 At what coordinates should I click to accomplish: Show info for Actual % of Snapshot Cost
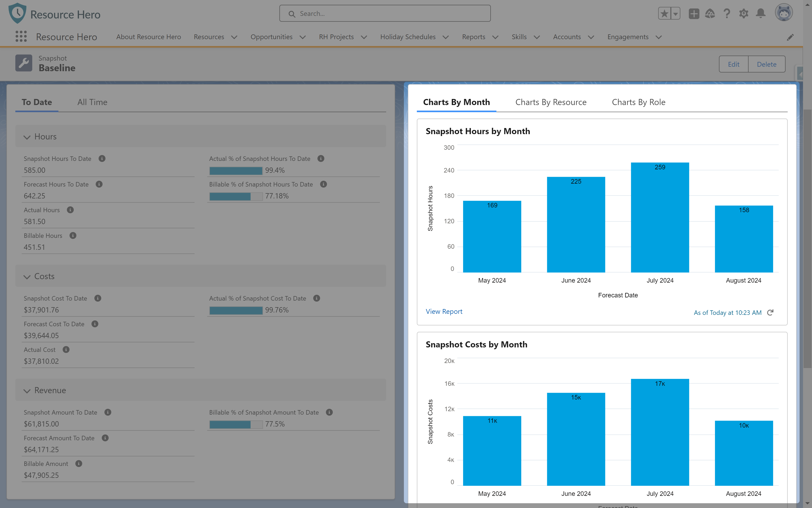[x=316, y=298]
